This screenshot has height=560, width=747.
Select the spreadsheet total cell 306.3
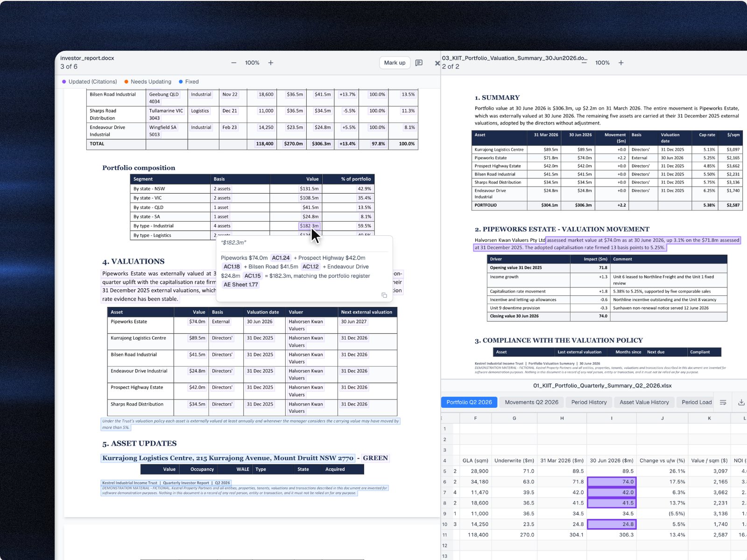[612, 535]
